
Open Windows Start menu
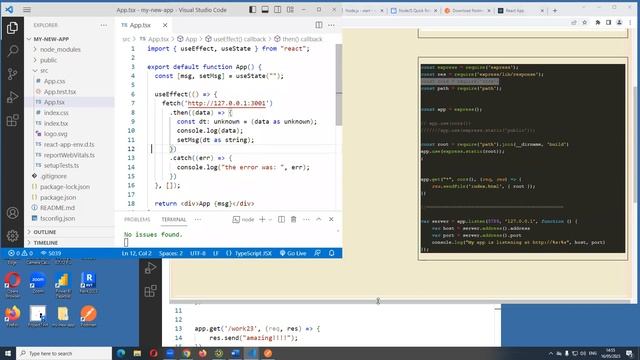click(8, 353)
